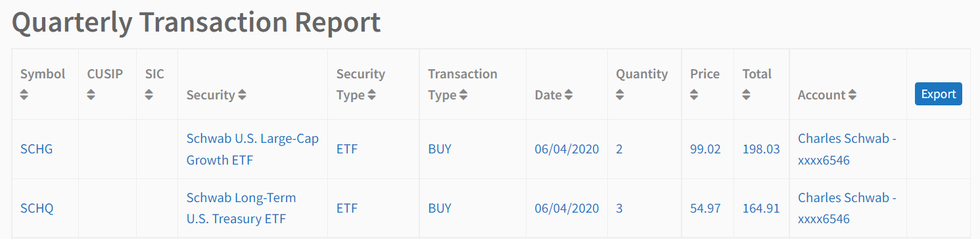Export the transaction report

coord(938,94)
